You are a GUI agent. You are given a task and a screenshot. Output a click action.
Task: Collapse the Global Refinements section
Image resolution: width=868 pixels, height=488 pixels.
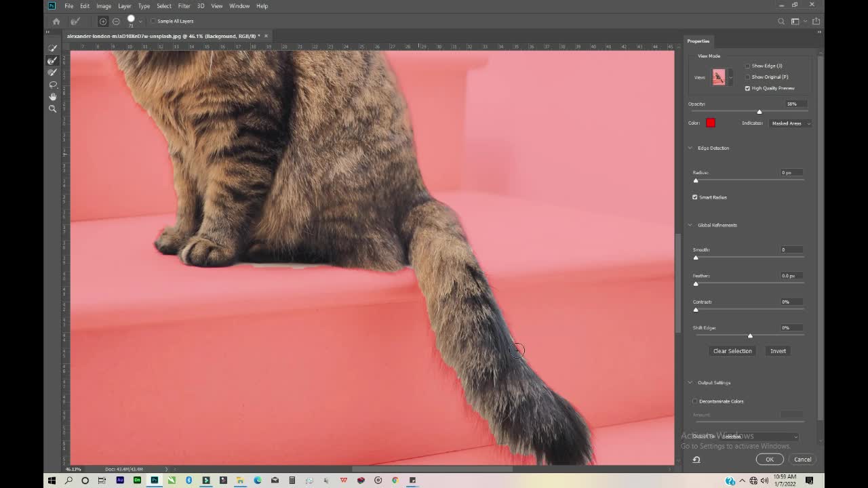pos(690,225)
